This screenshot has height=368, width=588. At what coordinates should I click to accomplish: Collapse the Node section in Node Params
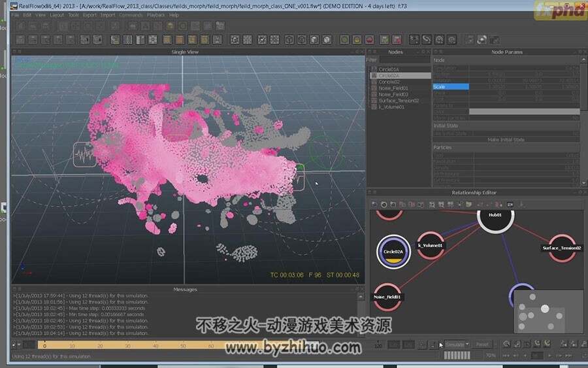(x=506, y=60)
